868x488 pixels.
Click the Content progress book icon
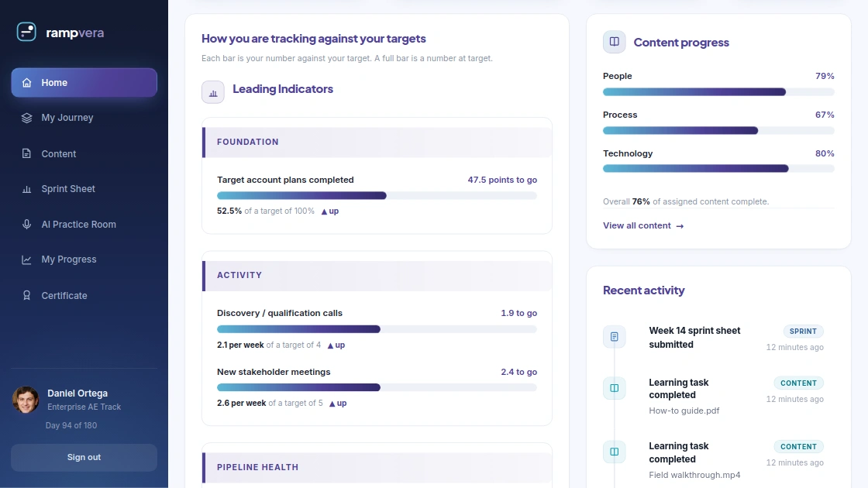point(615,42)
